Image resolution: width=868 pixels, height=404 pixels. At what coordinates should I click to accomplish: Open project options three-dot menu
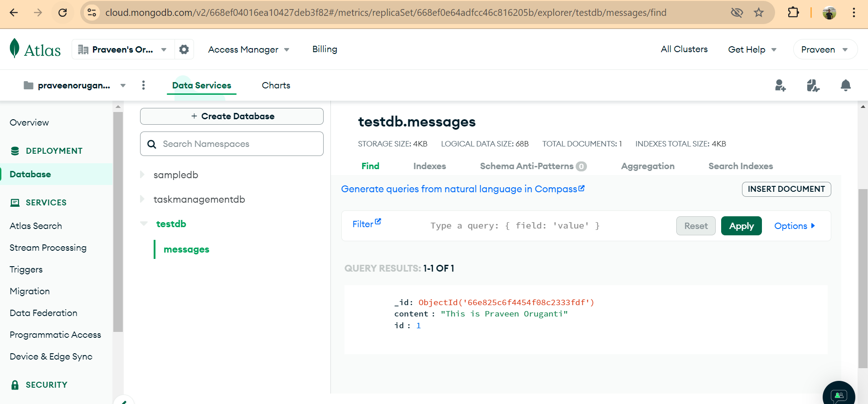tap(143, 85)
